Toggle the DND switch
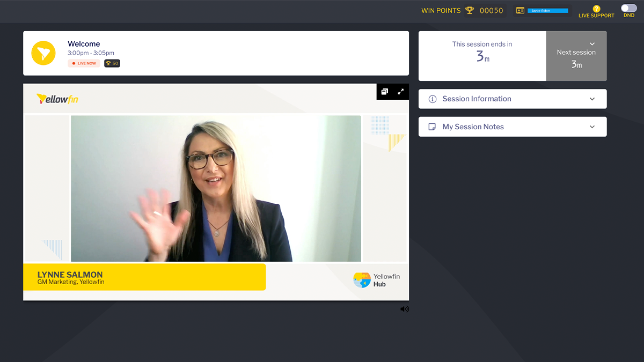 pyautogui.click(x=629, y=8)
